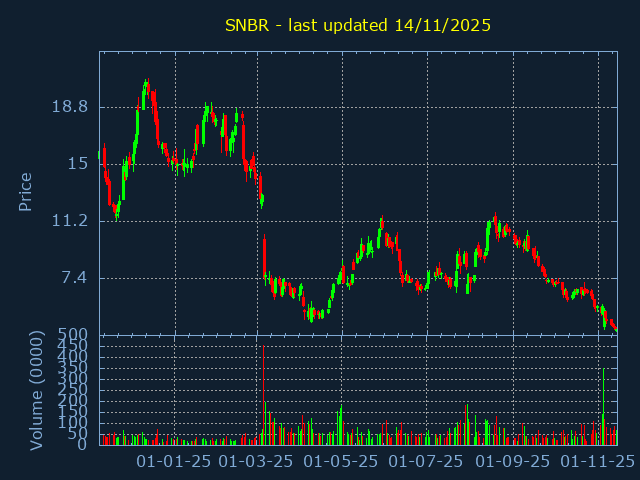The image size is (640, 480).
Task: Select the 7.4 price tick label
Action: [x=74, y=278]
